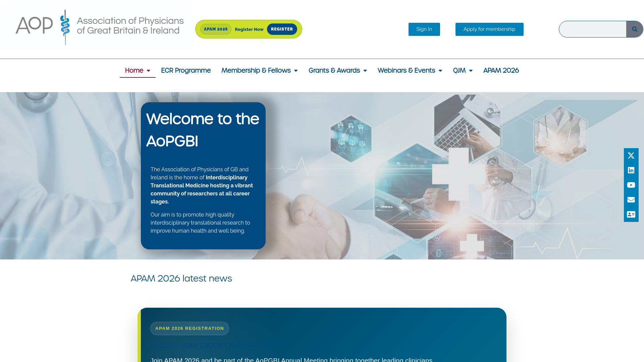
Task: Click the APAM 2026 badge in banner
Action: click(x=216, y=29)
